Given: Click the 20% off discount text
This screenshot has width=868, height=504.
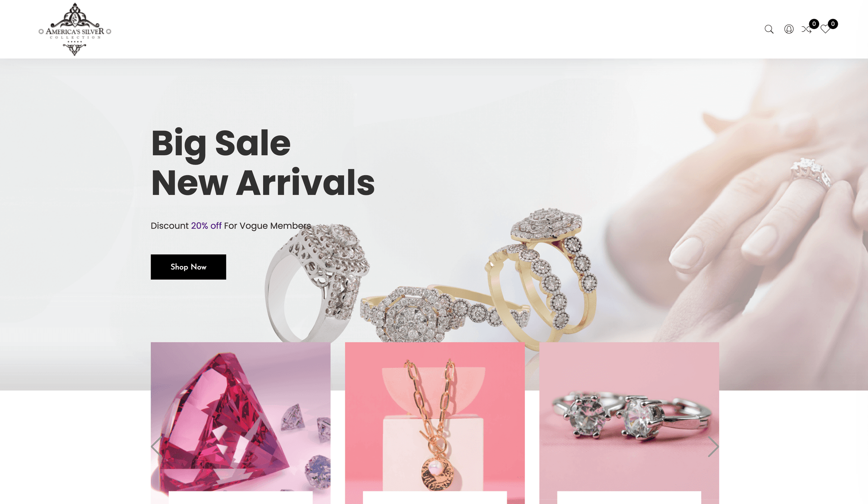Looking at the screenshot, I should [206, 226].
